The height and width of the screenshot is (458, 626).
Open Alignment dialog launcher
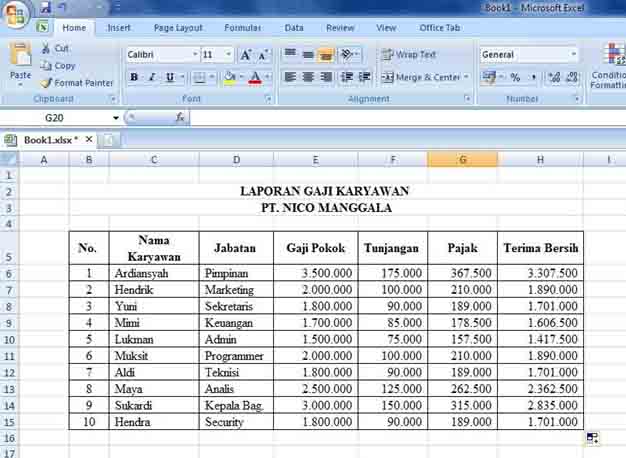[467, 98]
